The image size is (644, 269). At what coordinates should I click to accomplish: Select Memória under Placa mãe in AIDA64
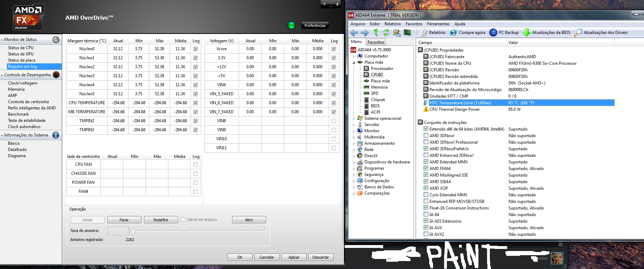point(379,87)
